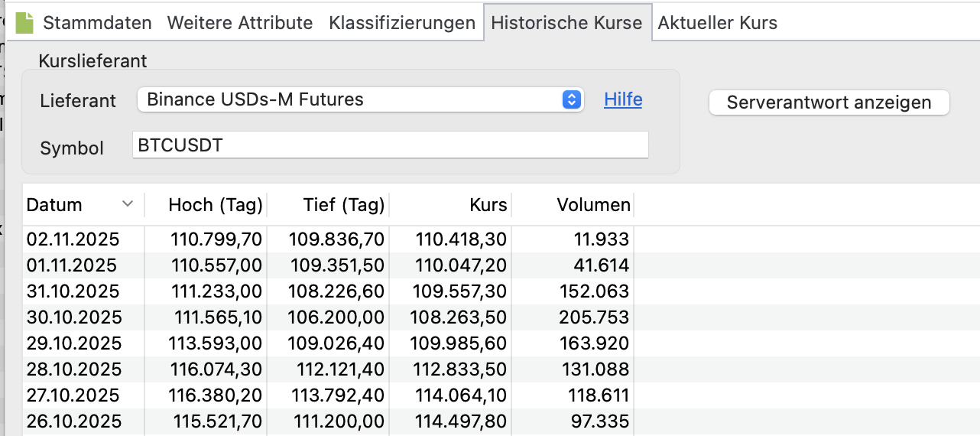Screen dimensions: 980x436
Task: Select the Historische Kurse tab
Action: tap(566, 23)
